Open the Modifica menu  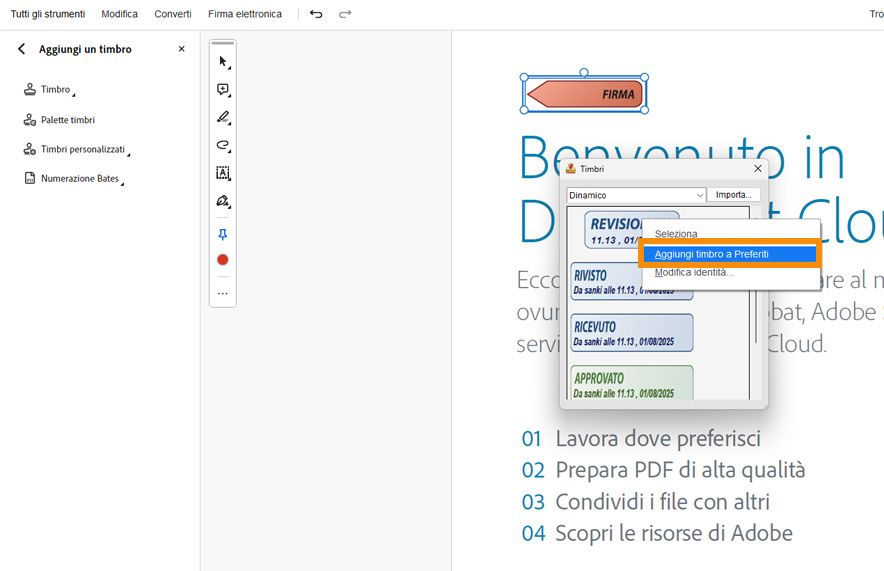[120, 14]
